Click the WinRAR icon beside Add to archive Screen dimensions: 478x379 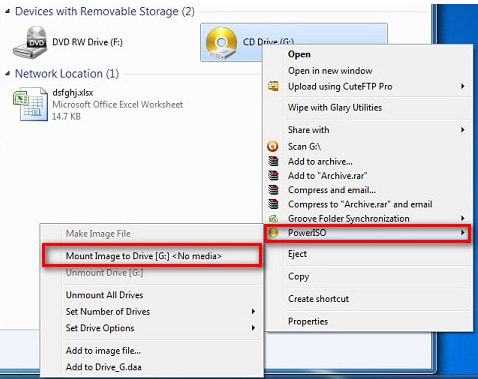pyautogui.click(x=273, y=161)
